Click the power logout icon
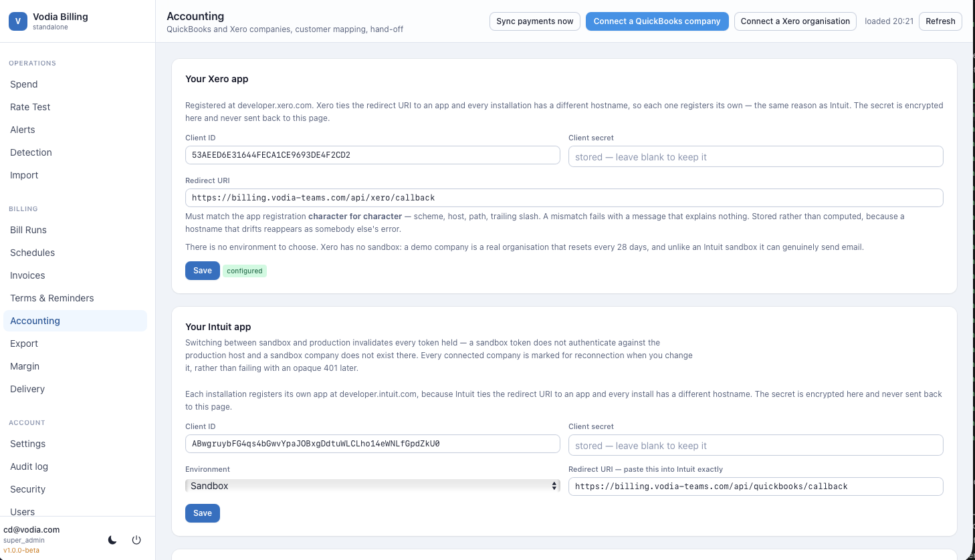 136,540
